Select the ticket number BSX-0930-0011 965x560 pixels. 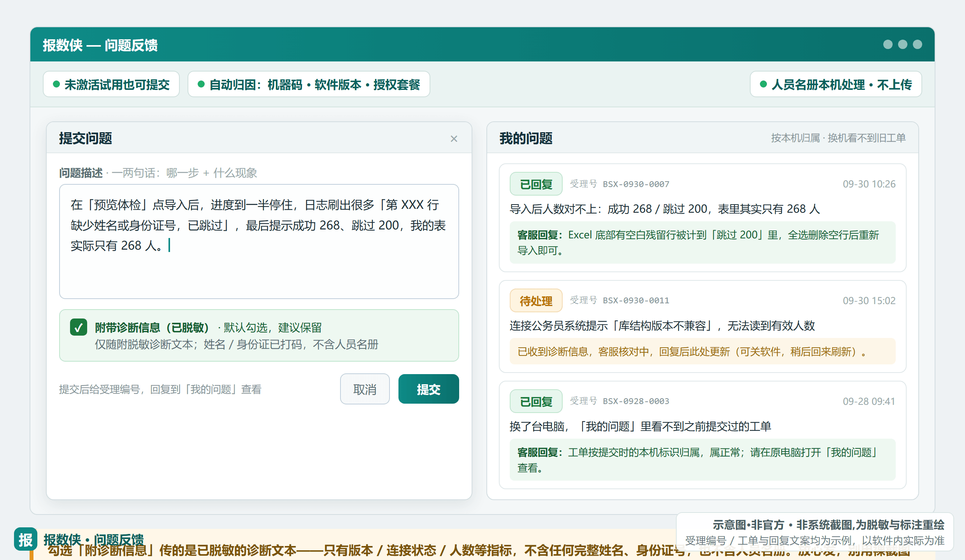pyautogui.click(x=636, y=301)
